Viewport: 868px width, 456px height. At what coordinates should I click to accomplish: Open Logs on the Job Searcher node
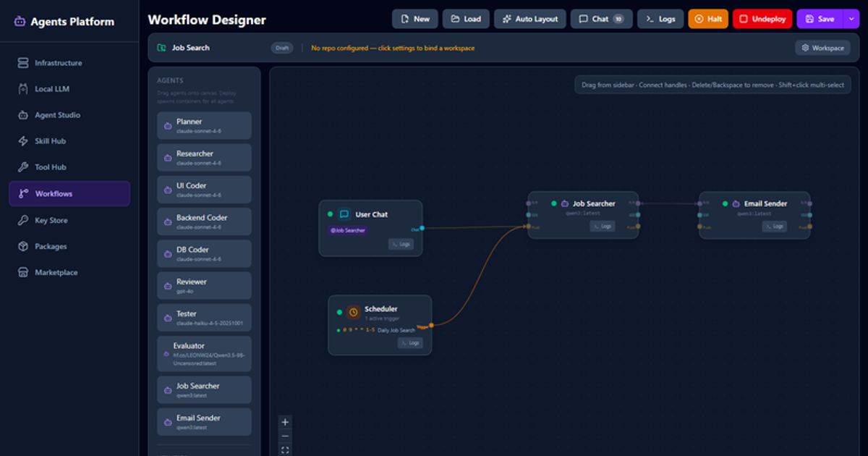[603, 227]
